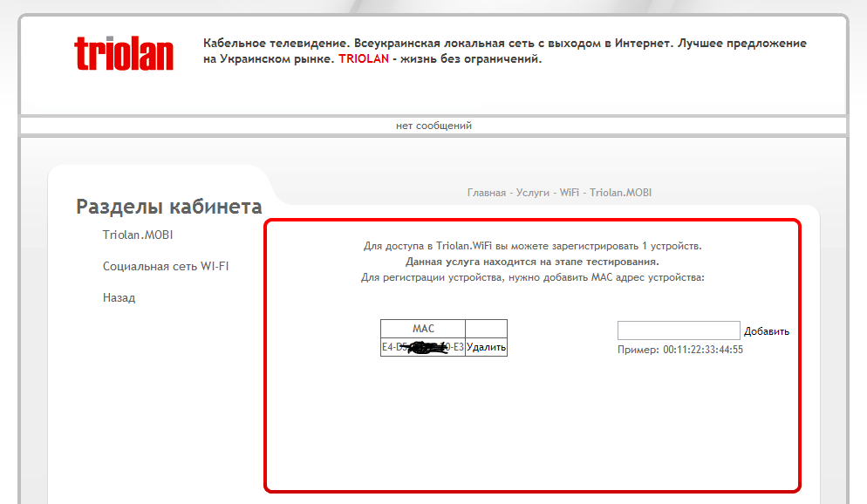This screenshot has height=504, width=867.
Task: Open Социальная сеть WI-FI section
Action: pyautogui.click(x=166, y=266)
